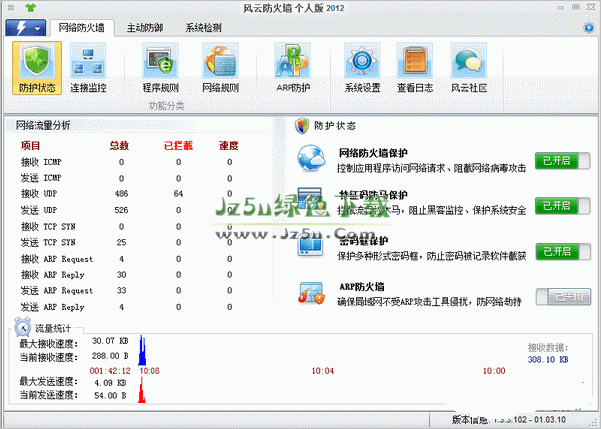Click the 001:42:12 uptime timer
Viewport: 601px width, 429px height.
tap(110, 371)
